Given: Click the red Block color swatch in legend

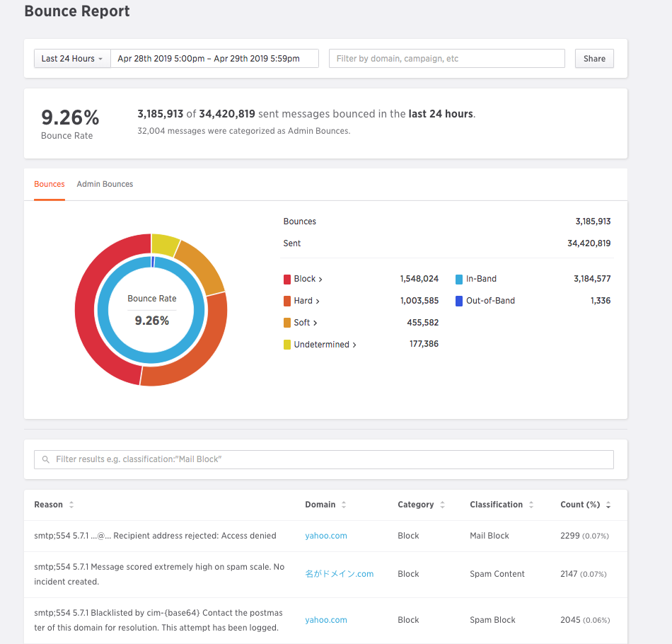Looking at the screenshot, I should (287, 280).
